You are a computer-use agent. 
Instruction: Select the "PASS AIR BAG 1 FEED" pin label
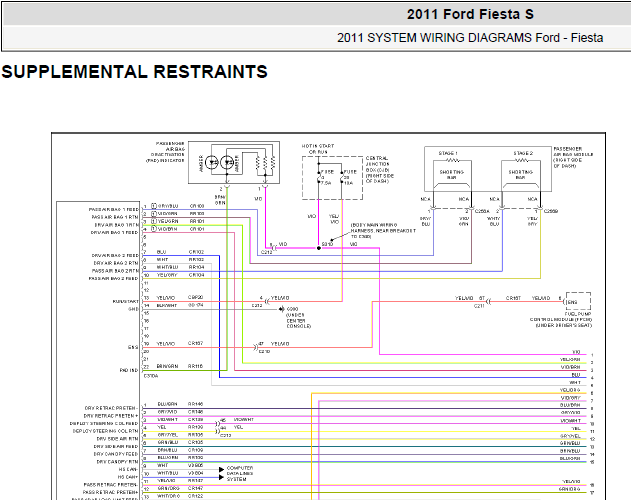[114, 209]
